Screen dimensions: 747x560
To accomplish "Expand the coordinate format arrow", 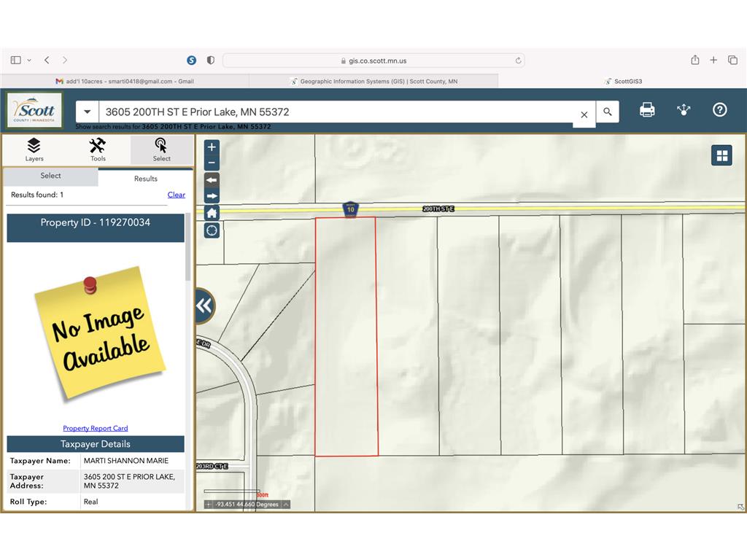I will pyautogui.click(x=286, y=505).
